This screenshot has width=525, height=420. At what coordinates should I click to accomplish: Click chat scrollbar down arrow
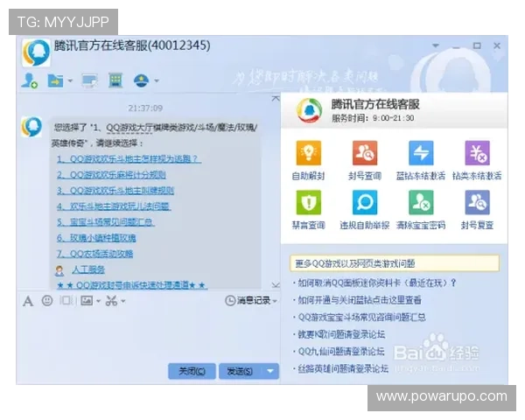[x=276, y=285]
